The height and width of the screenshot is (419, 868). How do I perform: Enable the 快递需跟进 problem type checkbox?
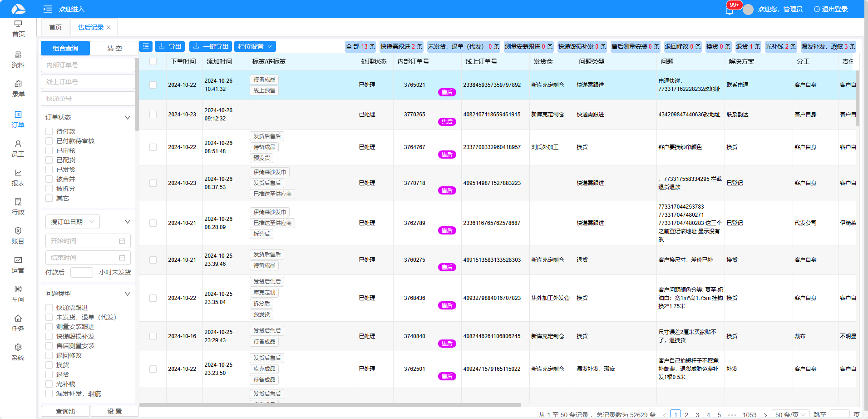[x=49, y=308]
